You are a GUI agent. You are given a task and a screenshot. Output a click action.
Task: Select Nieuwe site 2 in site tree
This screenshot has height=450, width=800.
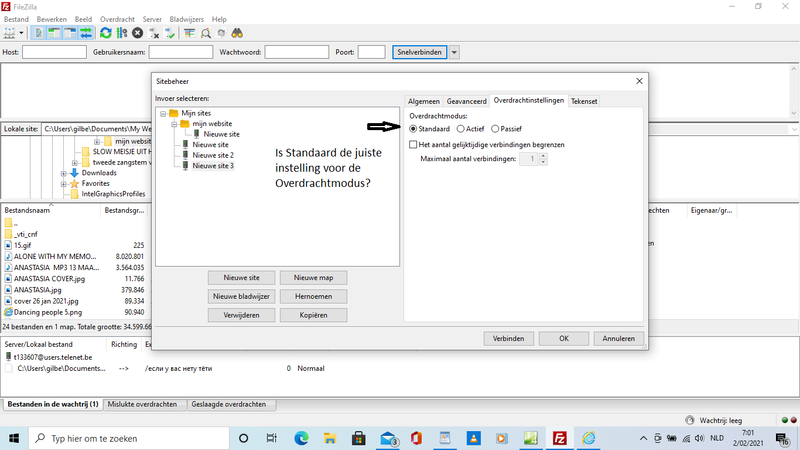pyautogui.click(x=212, y=155)
